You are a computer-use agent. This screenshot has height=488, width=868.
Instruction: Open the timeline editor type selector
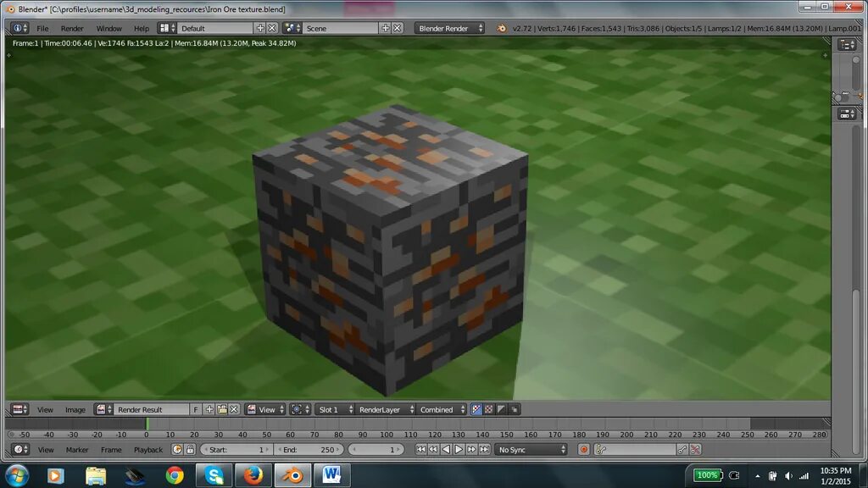(x=20, y=450)
